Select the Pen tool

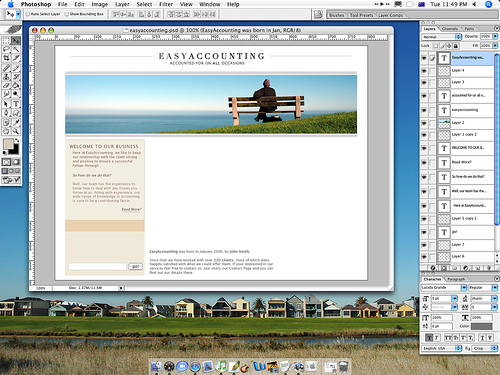[6, 113]
